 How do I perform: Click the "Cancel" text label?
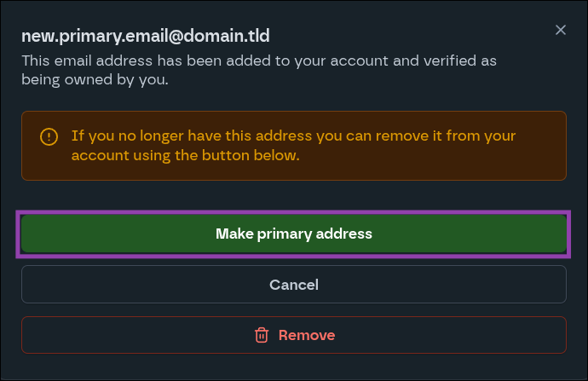293,284
